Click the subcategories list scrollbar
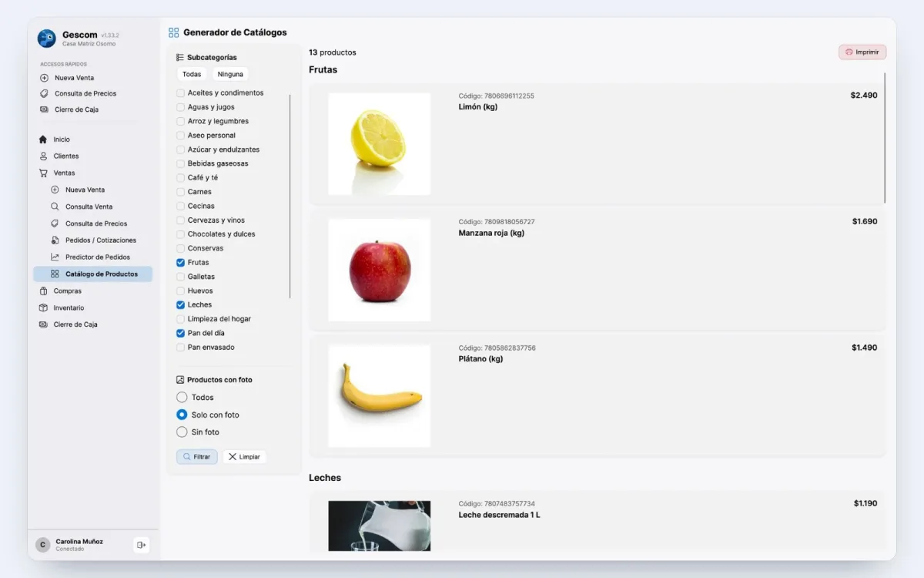 (290, 196)
